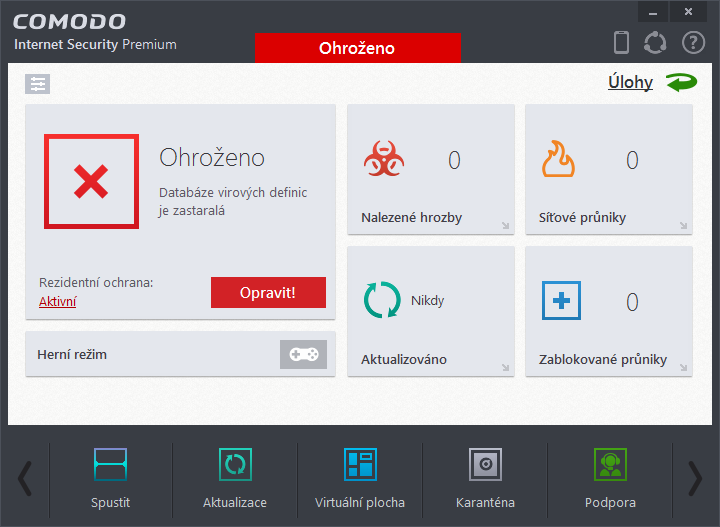
Task: Click the red X status icon
Action: (91, 181)
